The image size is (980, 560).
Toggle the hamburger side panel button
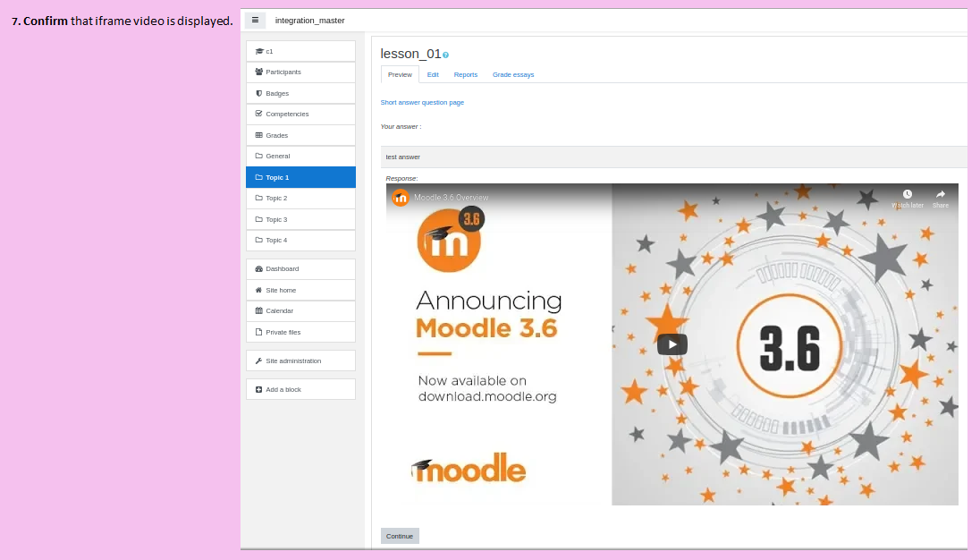[255, 20]
